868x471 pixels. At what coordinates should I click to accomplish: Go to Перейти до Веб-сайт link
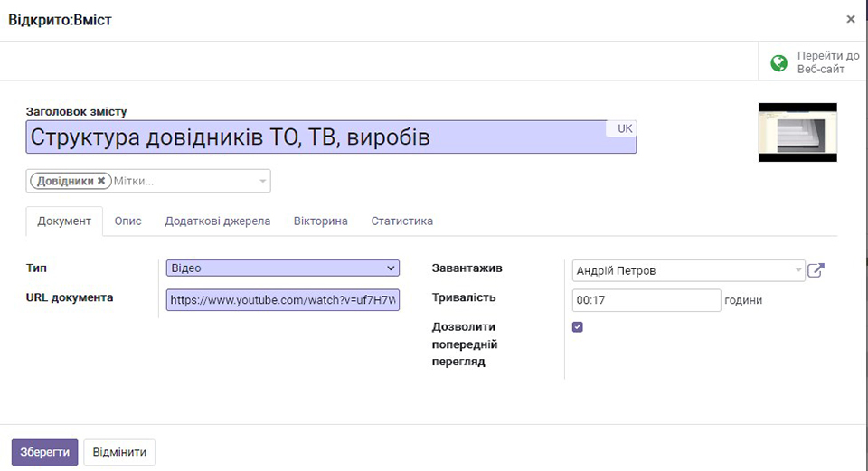tap(827, 62)
